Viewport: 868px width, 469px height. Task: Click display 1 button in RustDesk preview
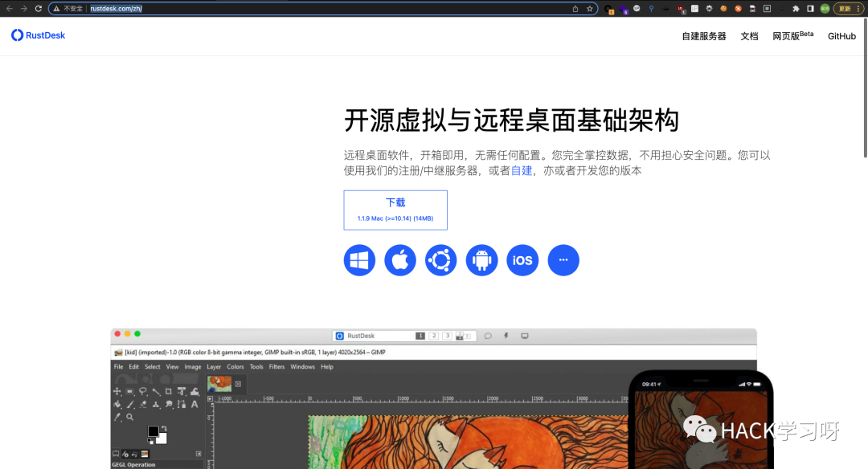coord(420,336)
